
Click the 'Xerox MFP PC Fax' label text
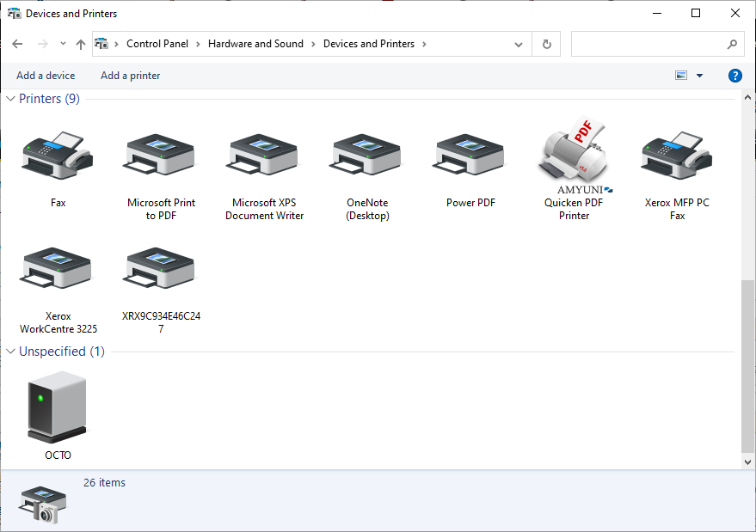tap(677, 209)
